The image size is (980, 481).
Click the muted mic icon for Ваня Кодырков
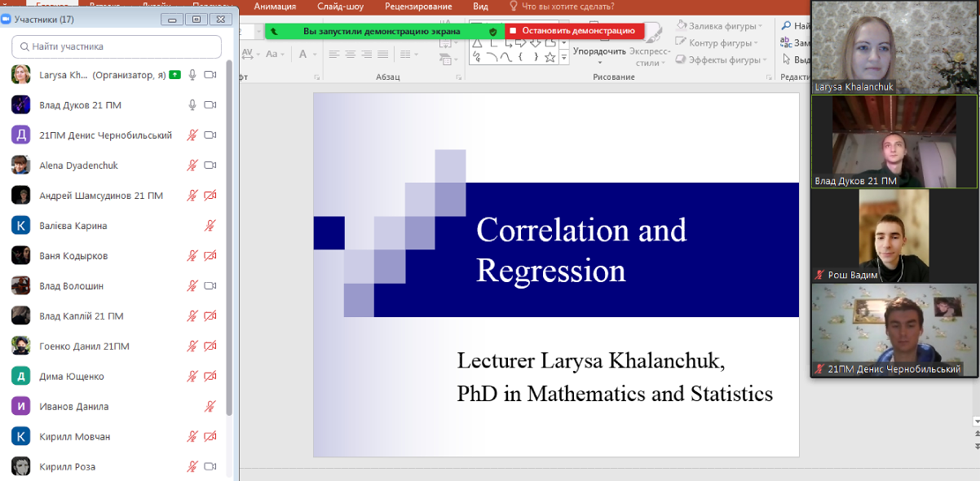tap(192, 256)
